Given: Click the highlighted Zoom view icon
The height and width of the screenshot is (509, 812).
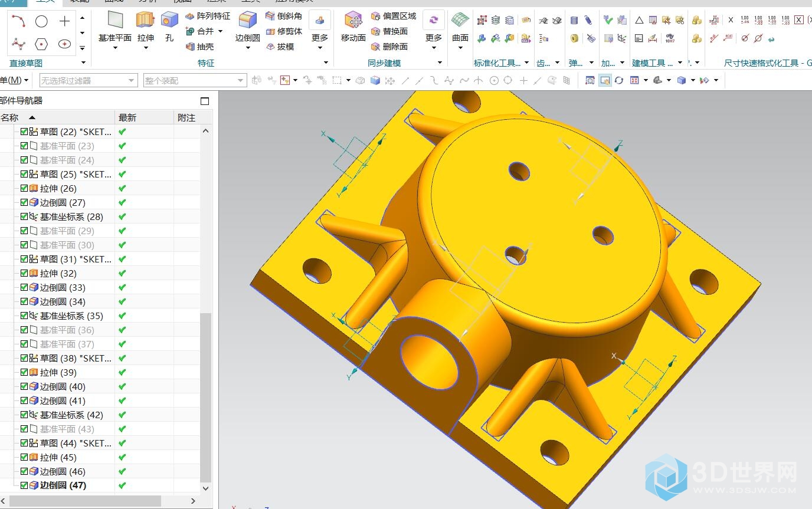Looking at the screenshot, I should (605, 80).
